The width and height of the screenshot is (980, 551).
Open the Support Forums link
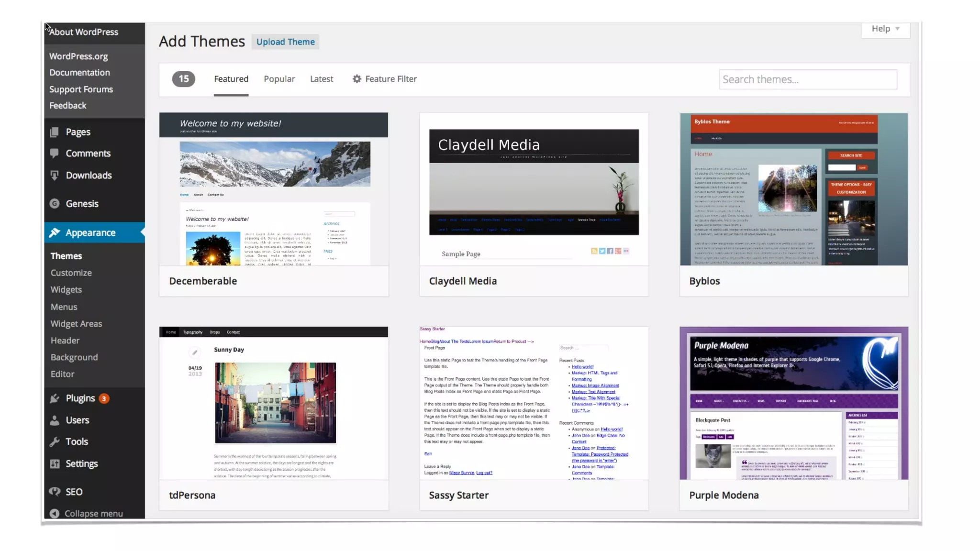(81, 89)
